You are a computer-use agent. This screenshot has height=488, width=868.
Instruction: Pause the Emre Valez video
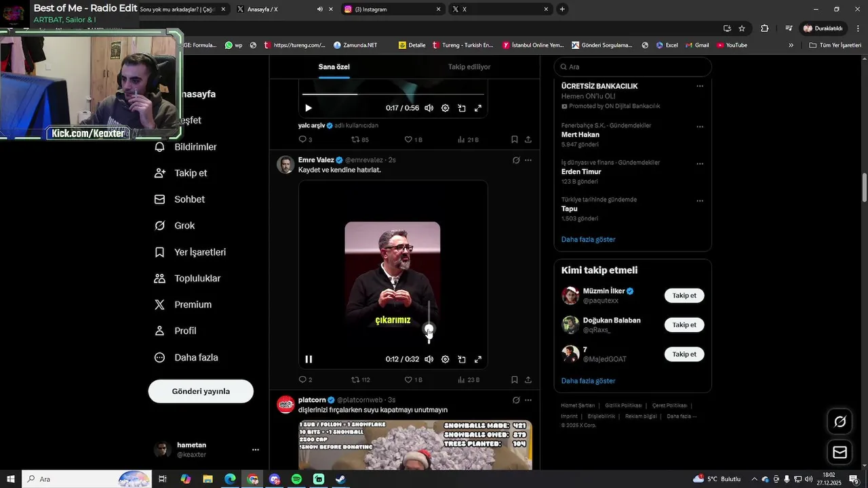point(309,359)
